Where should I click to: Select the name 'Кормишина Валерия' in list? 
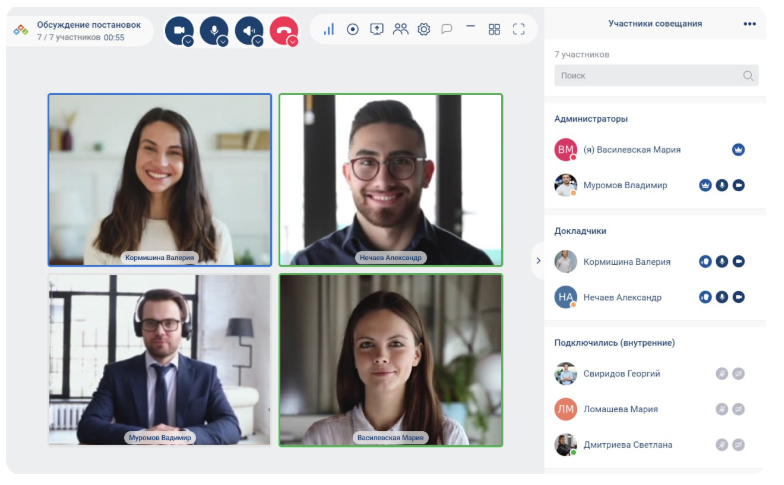click(x=627, y=262)
